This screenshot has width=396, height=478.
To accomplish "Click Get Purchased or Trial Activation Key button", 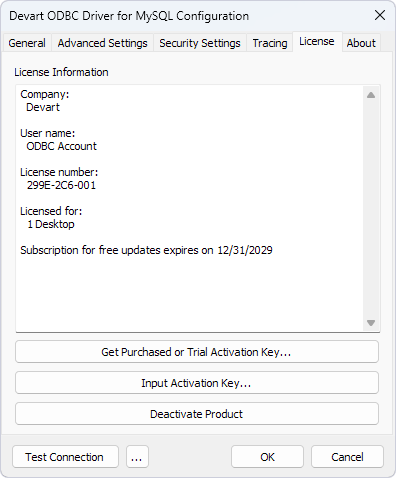I will pyautogui.click(x=197, y=352).
